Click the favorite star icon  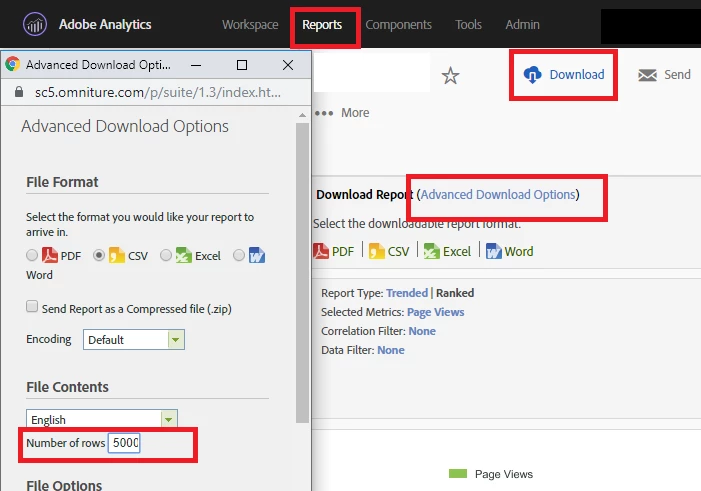[x=450, y=75]
